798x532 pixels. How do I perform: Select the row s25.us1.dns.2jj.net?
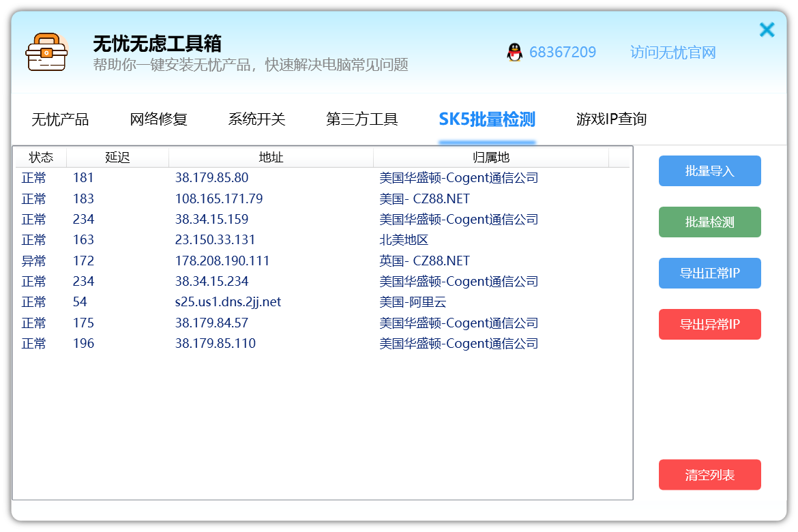pyautogui.click(x=228, y=302)
